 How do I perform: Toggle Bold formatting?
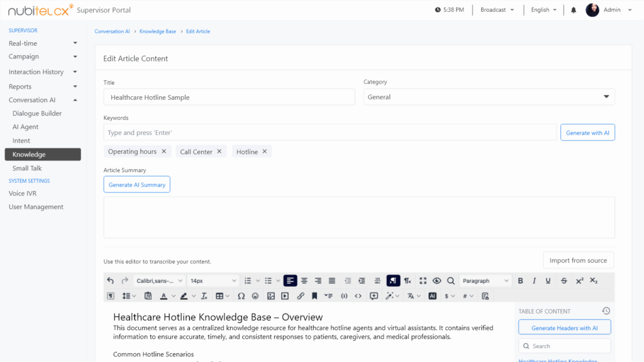(522, 280)
